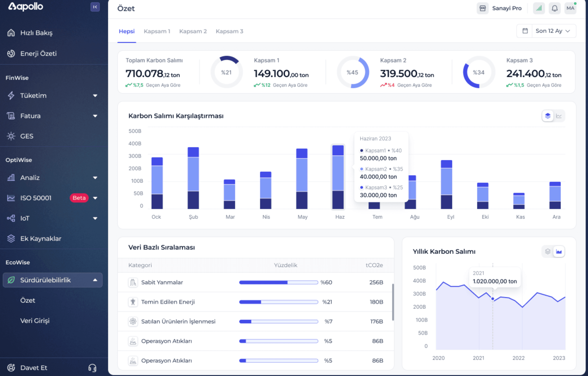Click the Fatura invoice icon
The image size is (588, 376).
point(11,116)
